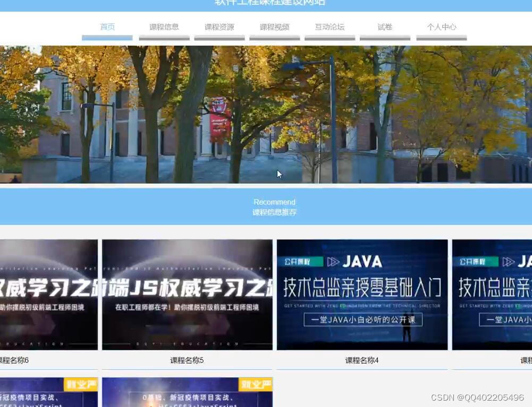
Task: Select the 课程视频 navigation item
Action: 274,27
